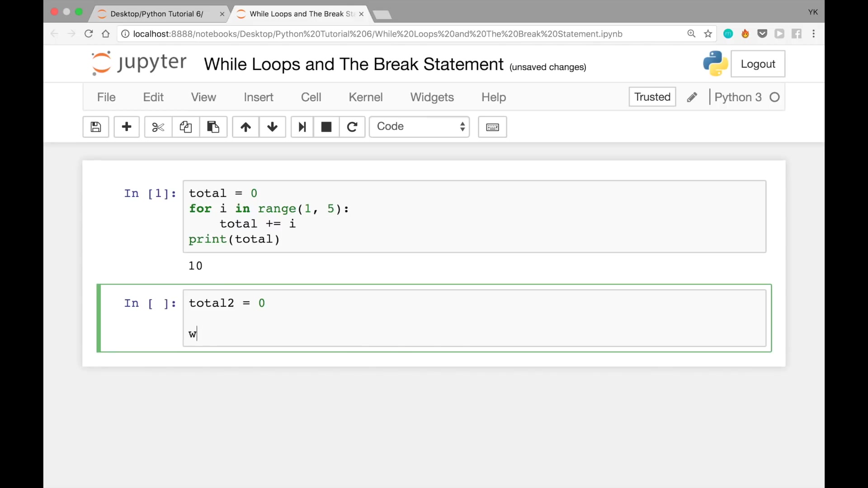Viewport: 868px width, 488px height.
Task: Move selected cell down arrow
Action: [272, 127]
